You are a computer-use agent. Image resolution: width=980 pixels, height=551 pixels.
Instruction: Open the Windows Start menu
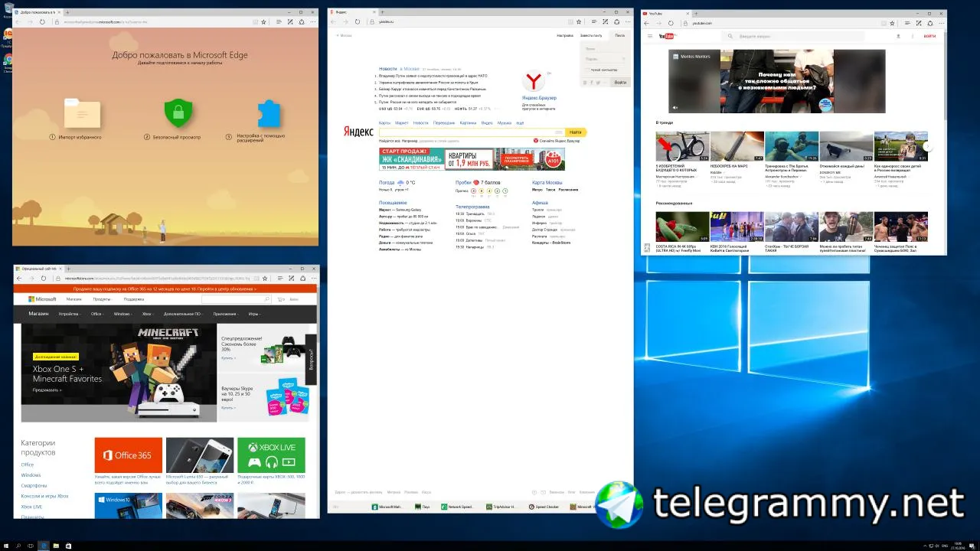click(8, 546)
